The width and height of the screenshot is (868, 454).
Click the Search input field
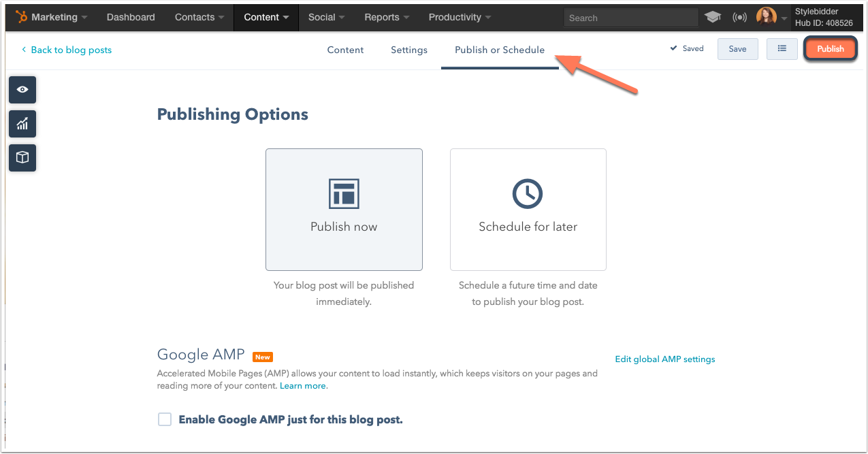(630, 18)
